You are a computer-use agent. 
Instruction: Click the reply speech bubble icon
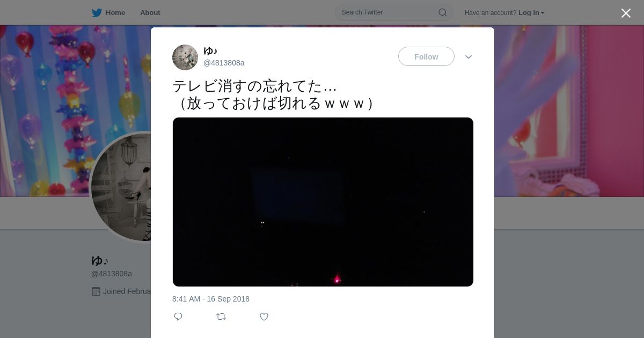(178, 317)
